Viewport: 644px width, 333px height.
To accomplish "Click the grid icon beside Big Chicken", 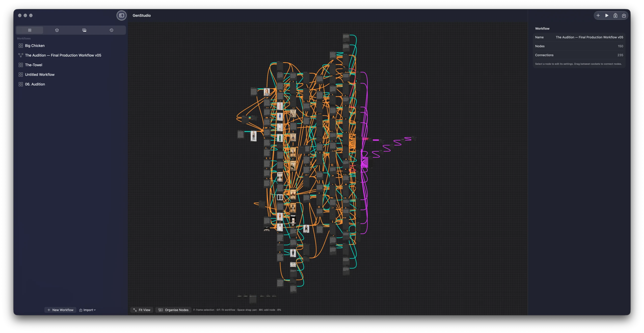I will 21,46.
